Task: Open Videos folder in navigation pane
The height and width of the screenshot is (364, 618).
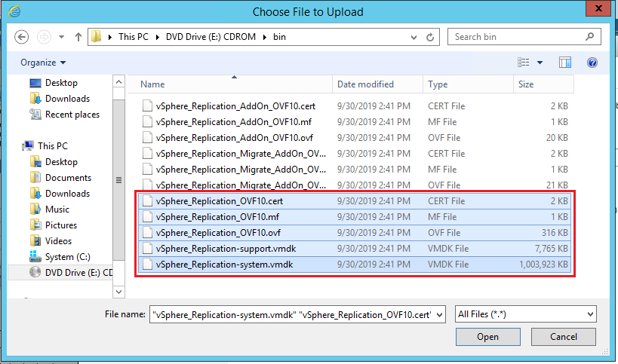Action: (x=51, y=241)
